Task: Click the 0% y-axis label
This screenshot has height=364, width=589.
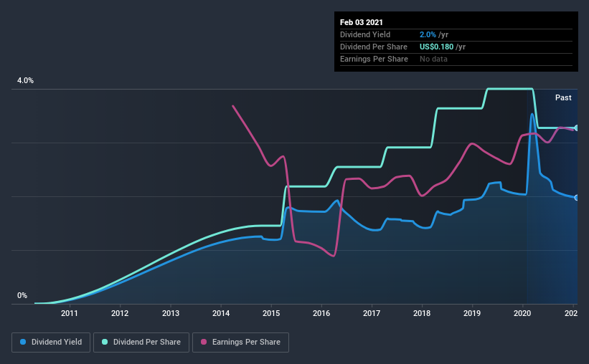Action: click(22, 295)
